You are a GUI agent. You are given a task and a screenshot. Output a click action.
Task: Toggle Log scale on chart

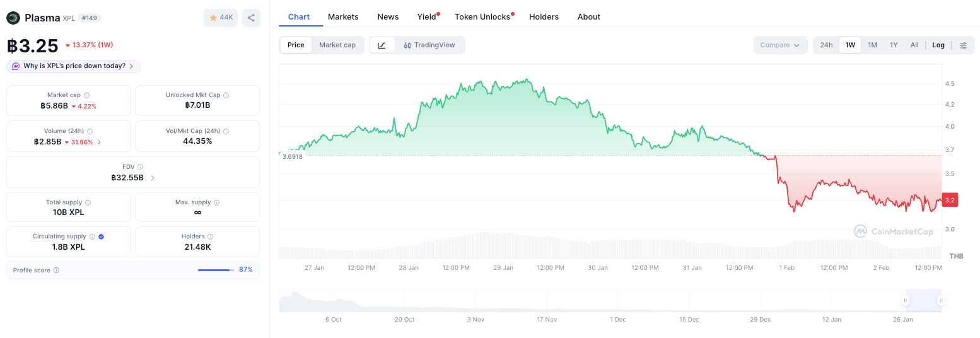[938, 45]
